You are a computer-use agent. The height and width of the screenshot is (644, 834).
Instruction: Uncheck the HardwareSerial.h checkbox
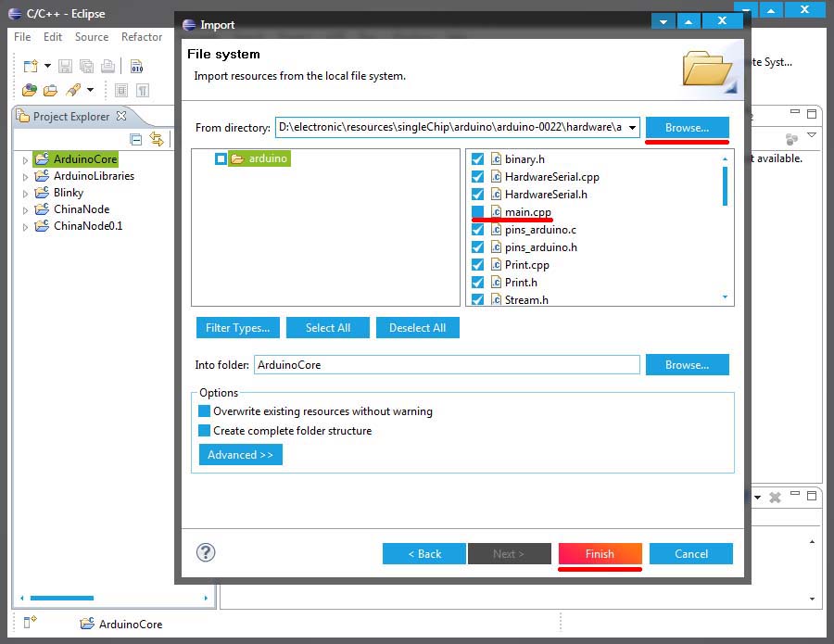pyautogui.click(x=477, y=194)
